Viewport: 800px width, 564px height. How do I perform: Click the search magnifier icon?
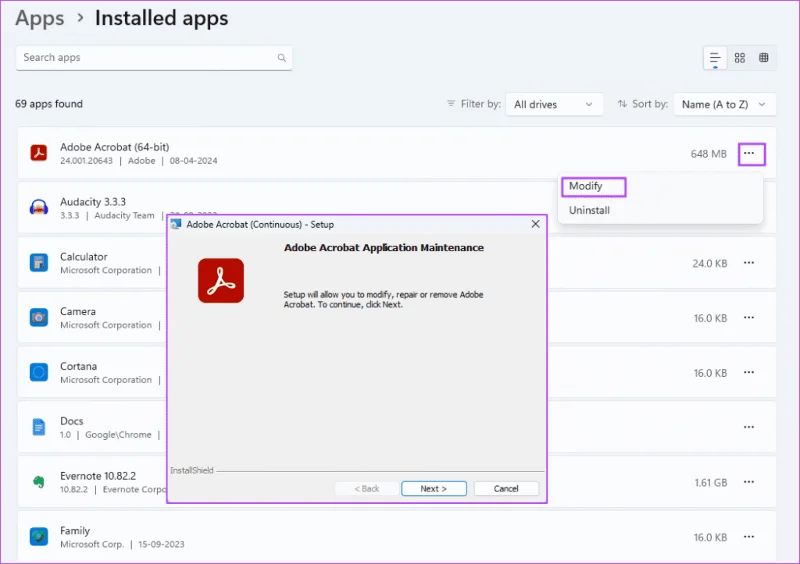[x=282, y=58]
